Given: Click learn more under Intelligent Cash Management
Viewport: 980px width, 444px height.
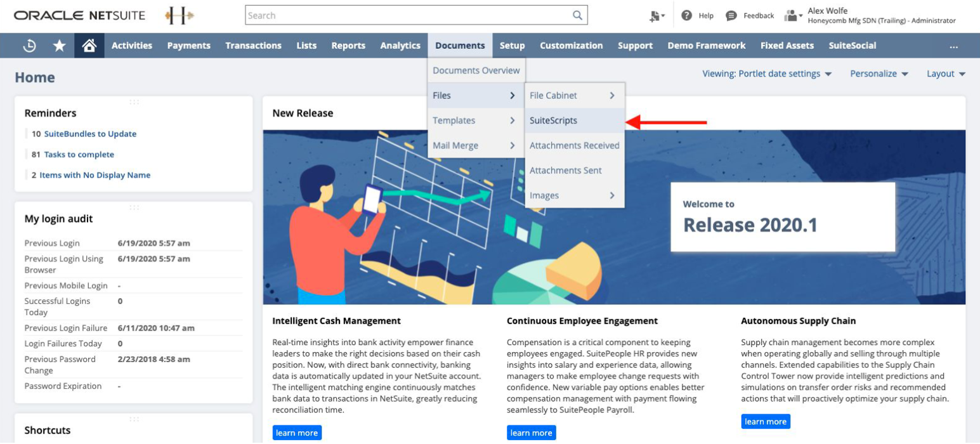Looking at the screenshot, I should 297,433.
